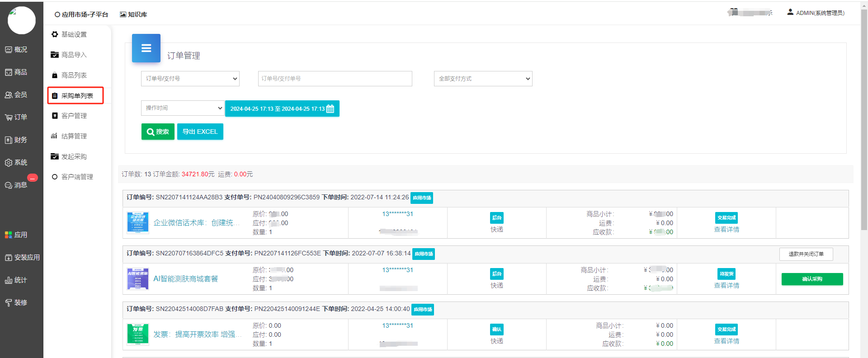Open 会员 members section

pyautogui.click(x=16, y=95)
